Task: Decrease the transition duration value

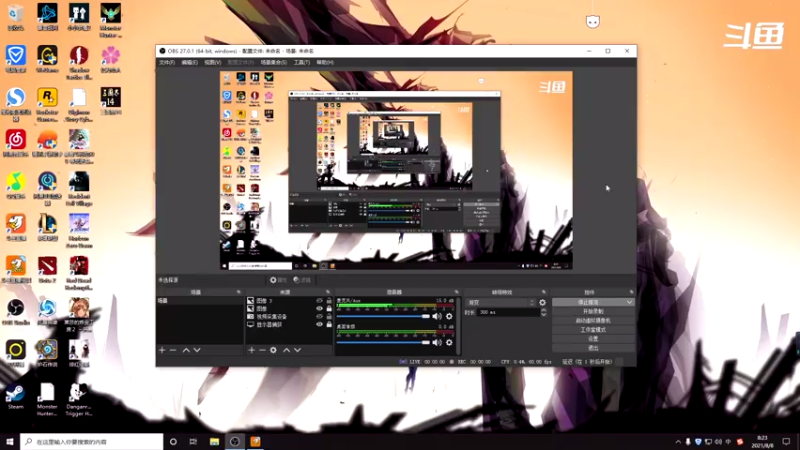Action: tap(543, 314)
